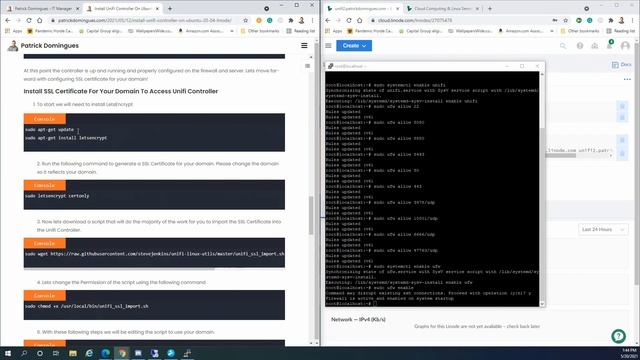
Task: Open the table of contents icon beside the article
Action: coord(307,66)
